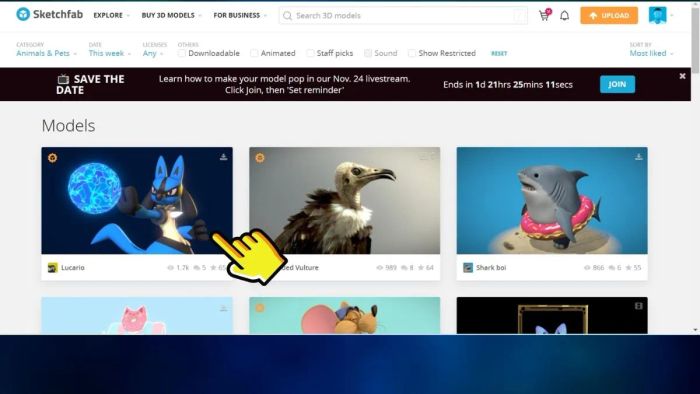Viewport: 700px width, 394px height.
Task: Click the views eye icon on Shark boi card
Action: point(587,268)
